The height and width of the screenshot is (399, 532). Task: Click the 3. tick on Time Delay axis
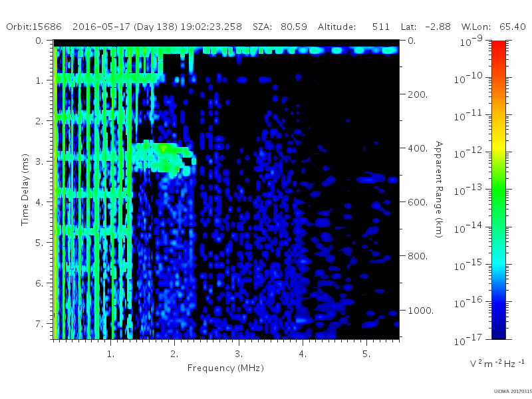click(40, 162)
